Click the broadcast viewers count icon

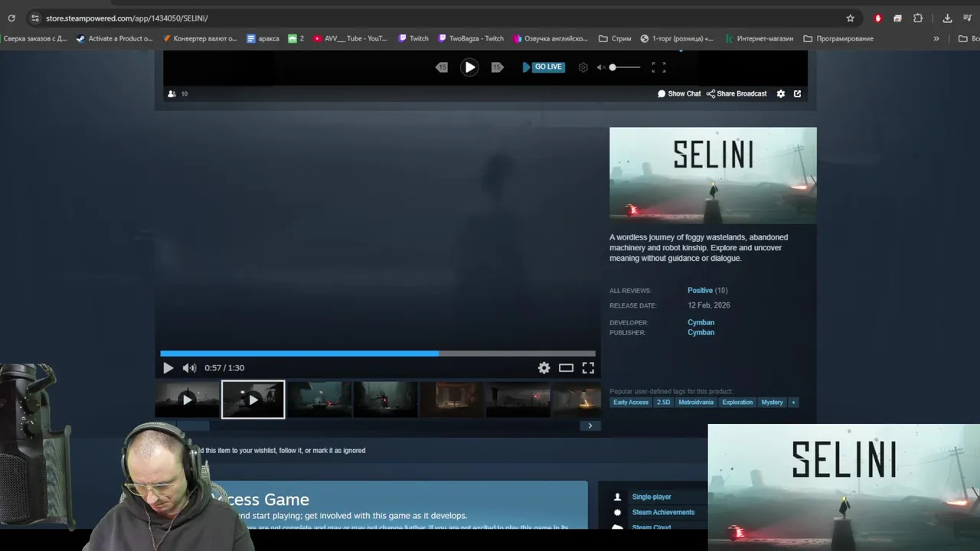171,94
